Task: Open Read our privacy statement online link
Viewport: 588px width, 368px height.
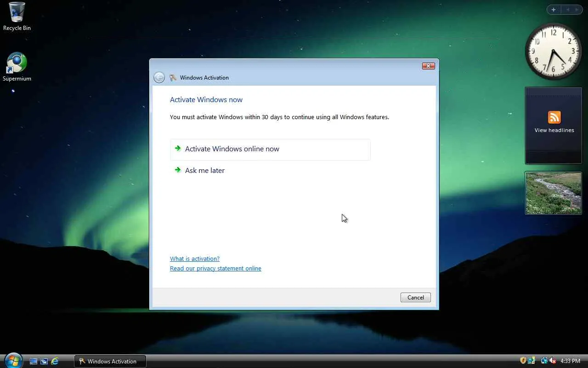Action: pyautogui.click(x=215, y=269)
